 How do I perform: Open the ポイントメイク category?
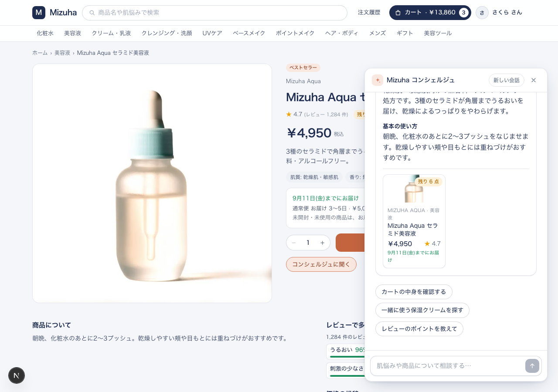[295, 33]
